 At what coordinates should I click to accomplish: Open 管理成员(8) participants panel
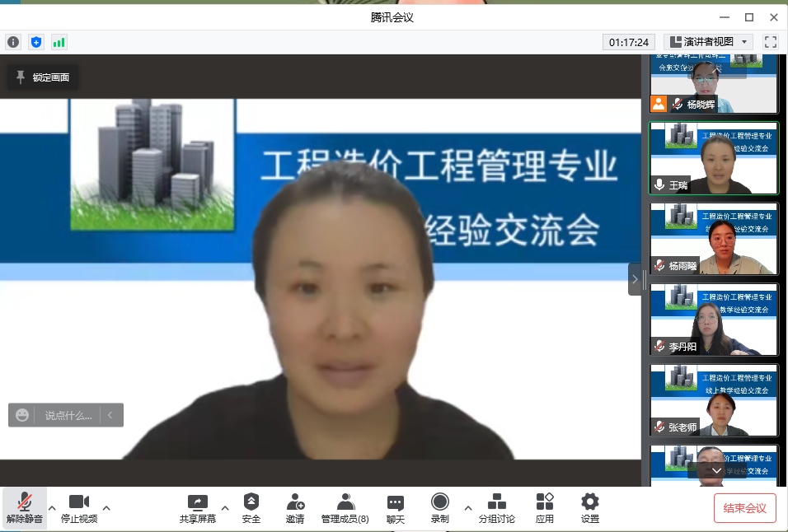click(345, 507)
